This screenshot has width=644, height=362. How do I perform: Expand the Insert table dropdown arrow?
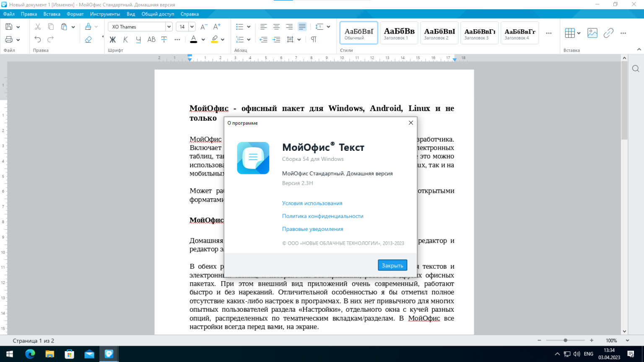[x=579, y=33]
